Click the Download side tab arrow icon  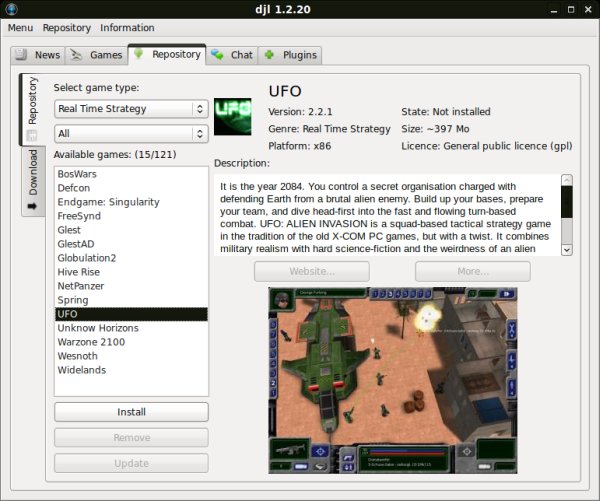pos(32,206)
